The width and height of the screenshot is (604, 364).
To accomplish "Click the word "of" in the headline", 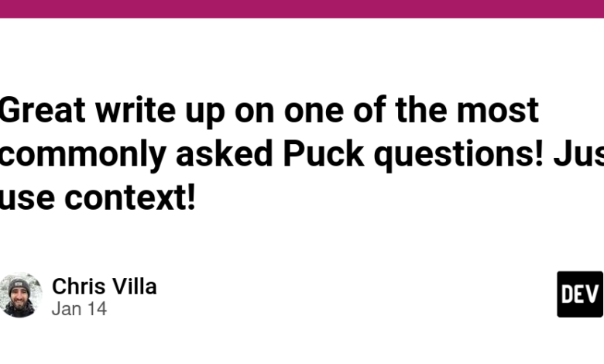I will pyautogui.click(x=369, y=111).
